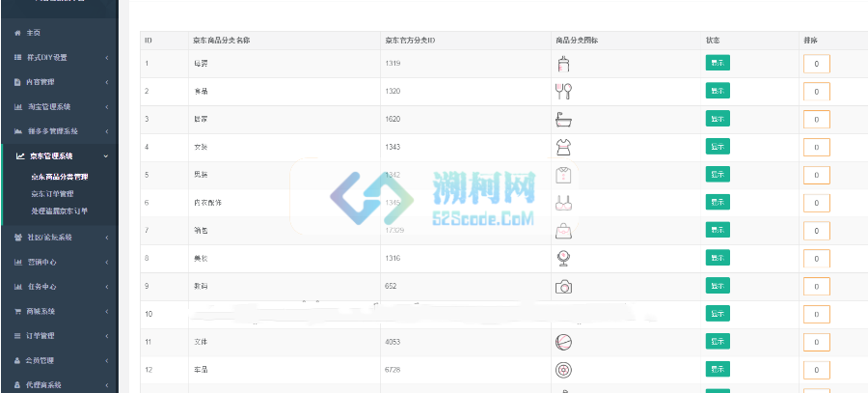
Task: Click the dress icon for 女装
Action: tap(563, 148)
